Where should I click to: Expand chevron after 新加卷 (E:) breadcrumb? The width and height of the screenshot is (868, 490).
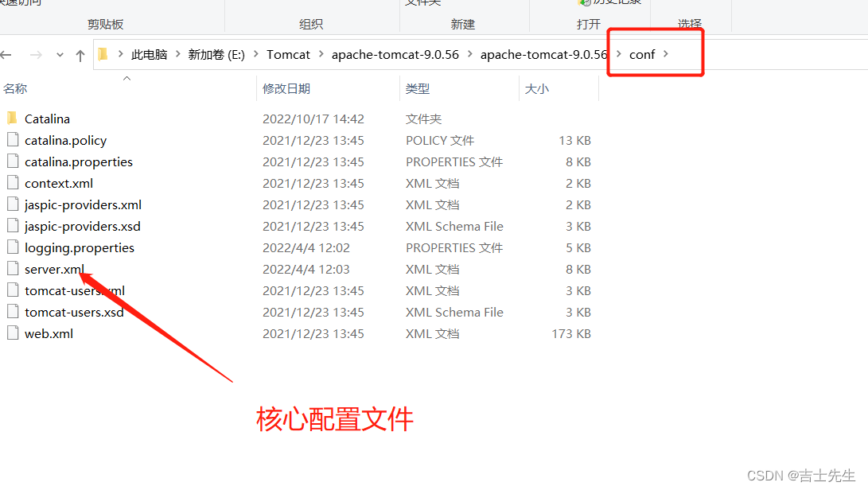[255, 54]
